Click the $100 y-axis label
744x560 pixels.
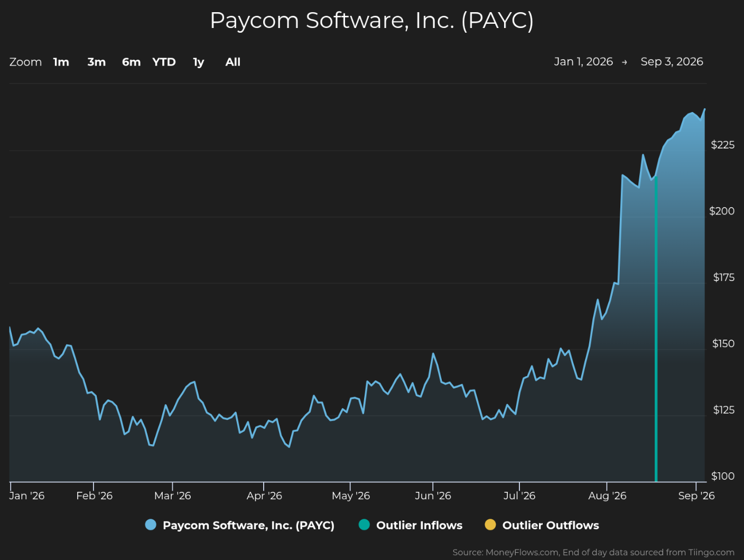click(723, 476)
